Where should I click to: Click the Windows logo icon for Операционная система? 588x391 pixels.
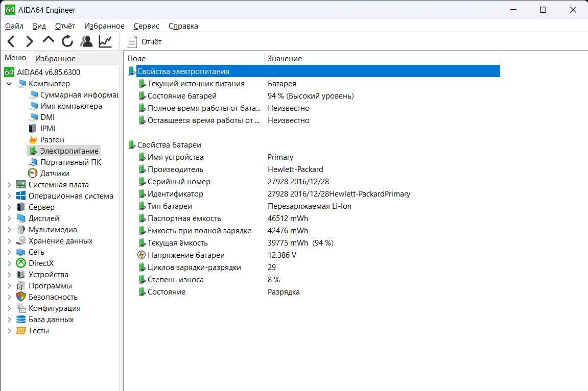click(21, 196)
